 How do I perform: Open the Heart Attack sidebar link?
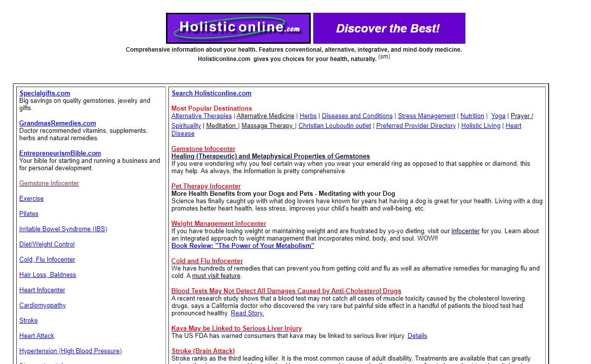click(x=37, y=335)
